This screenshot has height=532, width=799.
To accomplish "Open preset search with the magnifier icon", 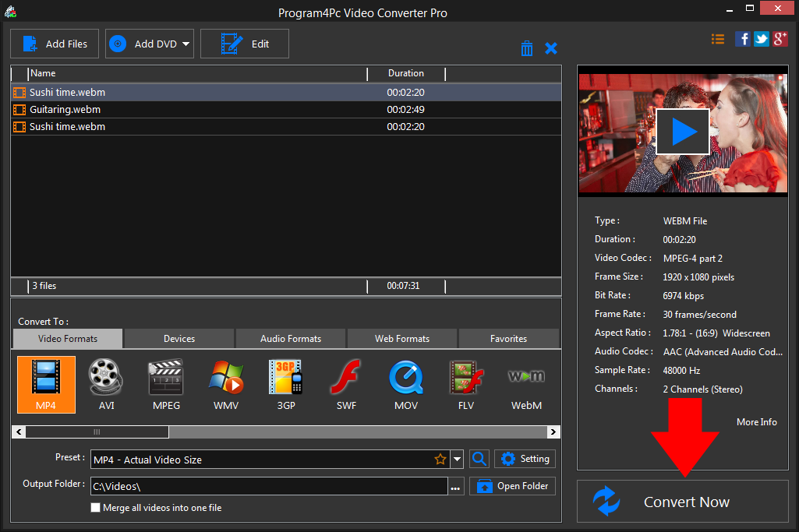I will coord(479,459).
